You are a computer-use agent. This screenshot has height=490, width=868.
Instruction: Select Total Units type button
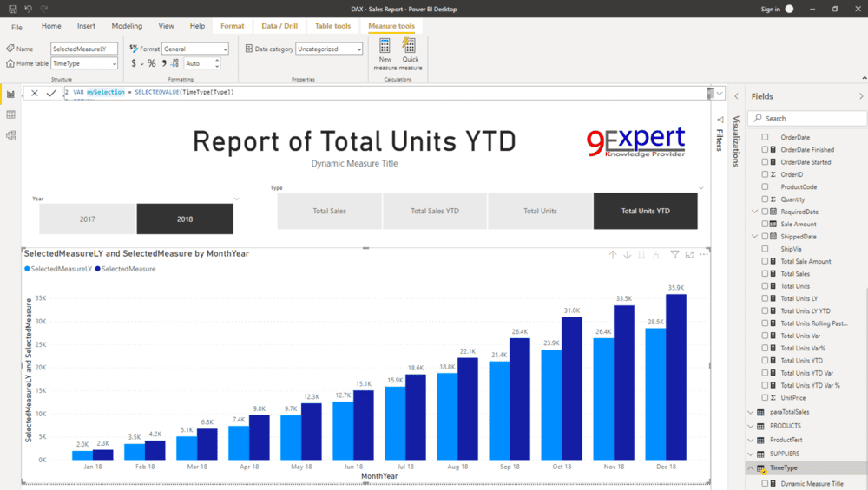click(540, 211)
